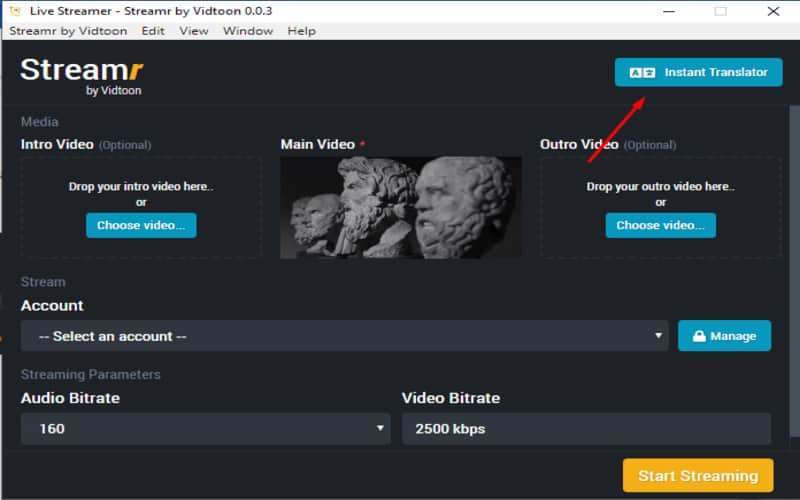Open the Window menu
The image size is (800, 500).
[x=248, y=31]
